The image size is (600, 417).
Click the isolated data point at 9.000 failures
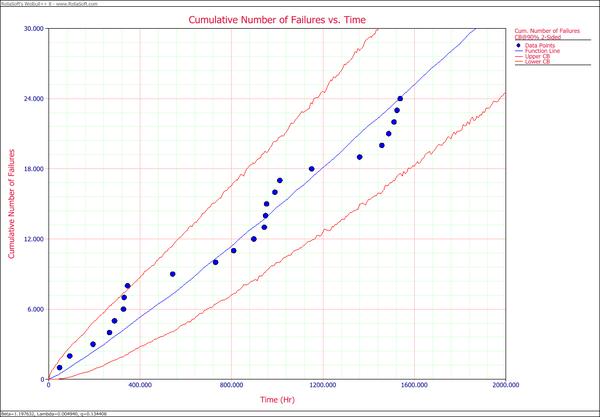[172, 274]
